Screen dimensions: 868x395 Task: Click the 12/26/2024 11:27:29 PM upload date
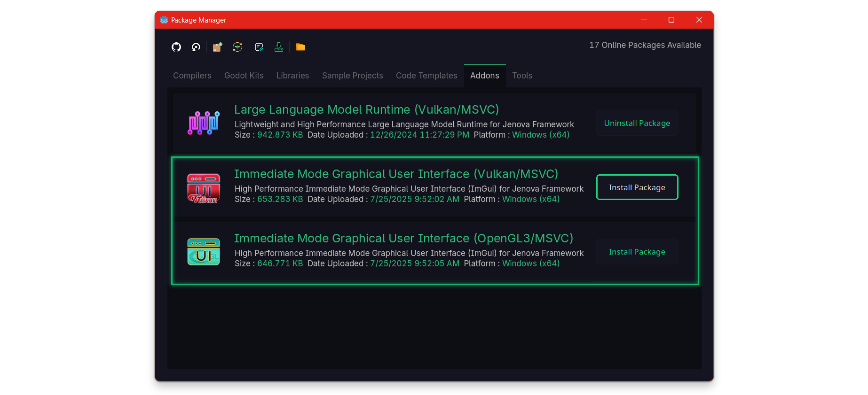[x=420, y=135]
